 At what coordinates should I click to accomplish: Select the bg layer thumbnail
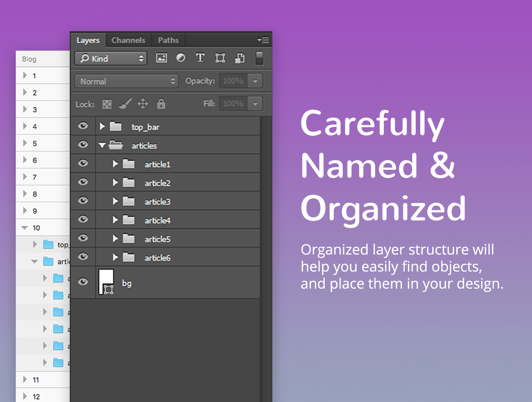click(x=106, y=281)
